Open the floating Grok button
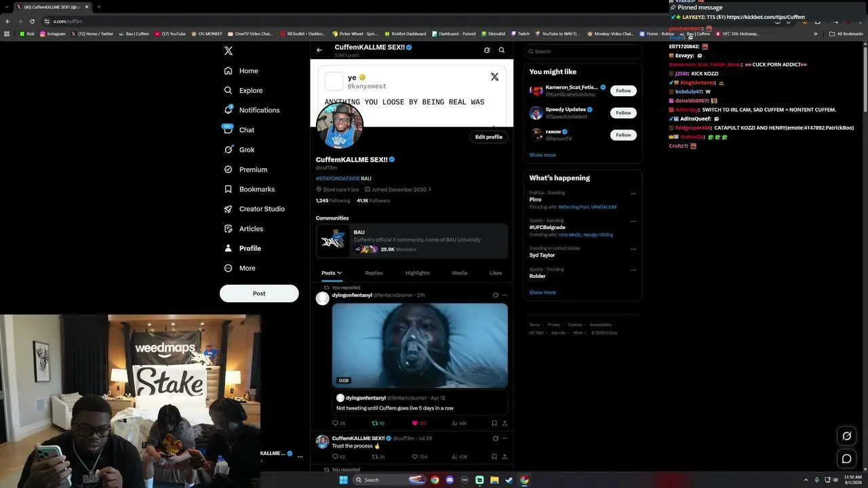The width and height of the screenshot is (868, 488). tap(846, 436)
